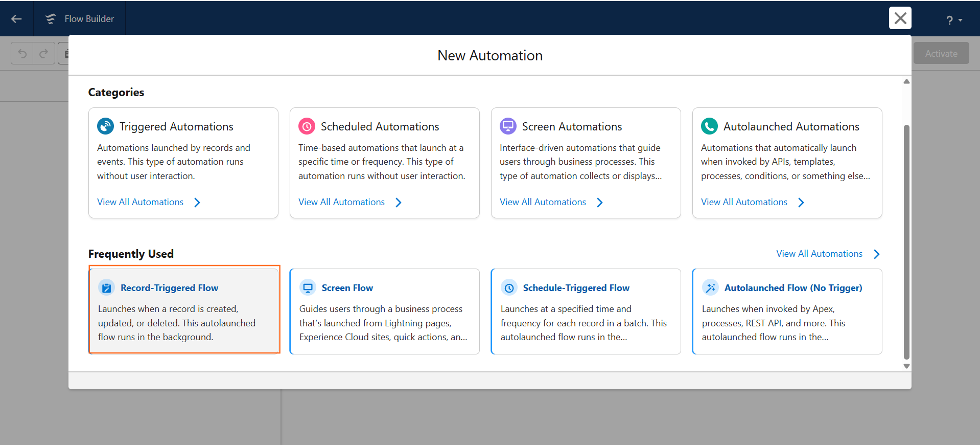The width and height of the screenshot is (980, 445).
Task: Open the help question mark menu
Action: point(953,20)
